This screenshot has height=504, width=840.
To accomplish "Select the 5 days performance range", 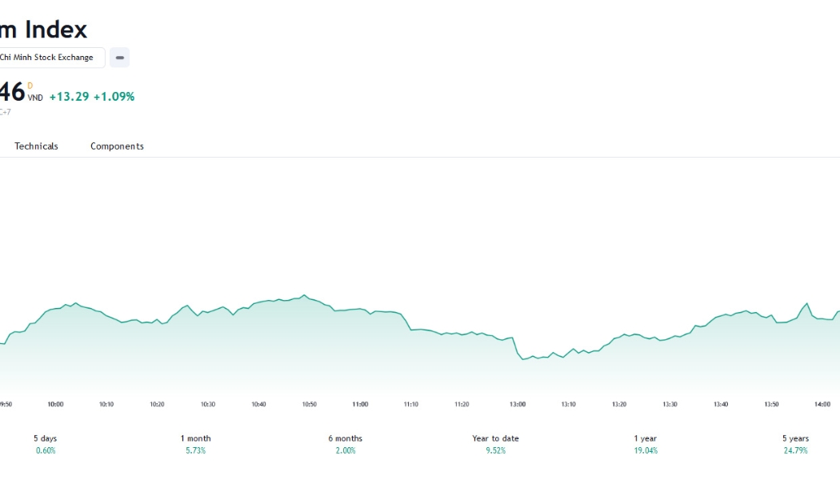I will coord(46,444).
